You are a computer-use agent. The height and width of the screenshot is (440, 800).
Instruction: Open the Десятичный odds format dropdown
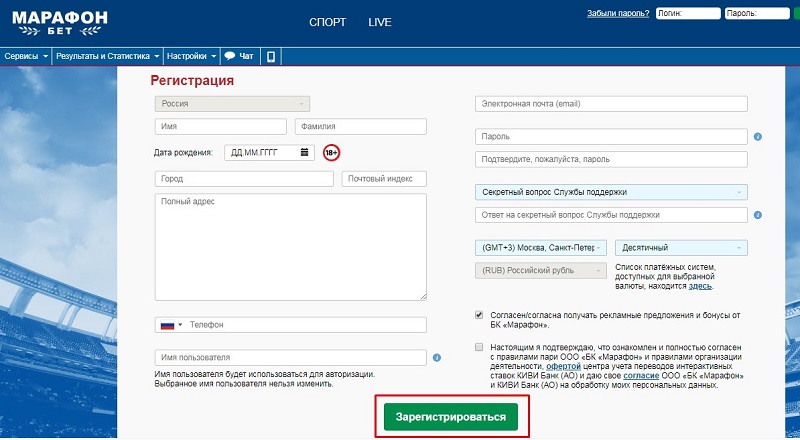tap(680, 248)
